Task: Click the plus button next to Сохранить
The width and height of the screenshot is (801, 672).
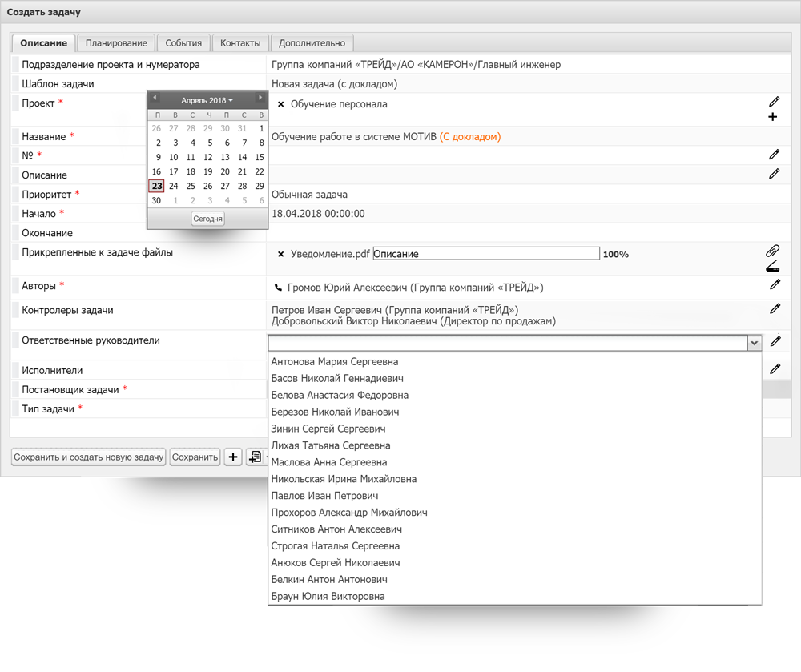Action: [x=233, y=457]
